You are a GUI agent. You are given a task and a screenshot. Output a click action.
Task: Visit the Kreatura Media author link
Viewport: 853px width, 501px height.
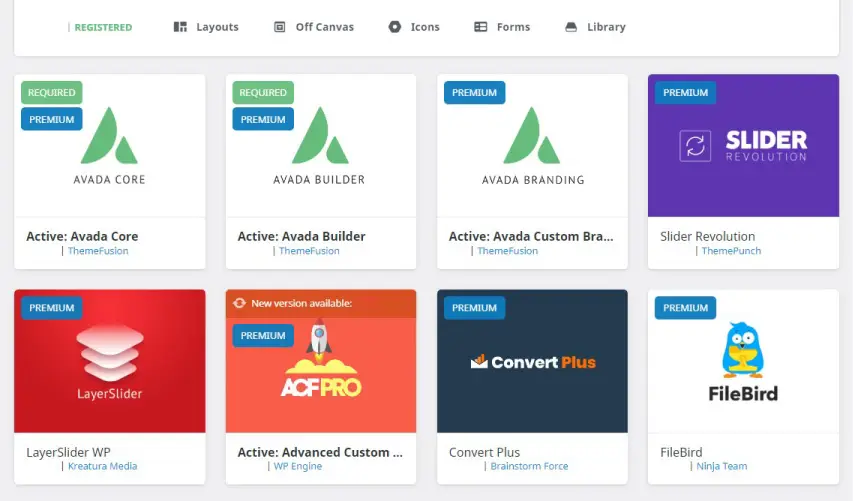pos(103,466)
